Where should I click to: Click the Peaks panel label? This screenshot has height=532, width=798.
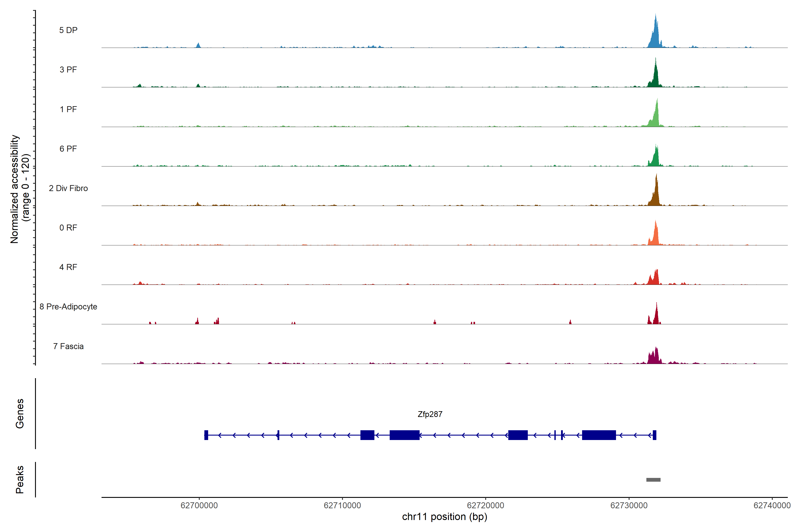[x=20, y=479]
